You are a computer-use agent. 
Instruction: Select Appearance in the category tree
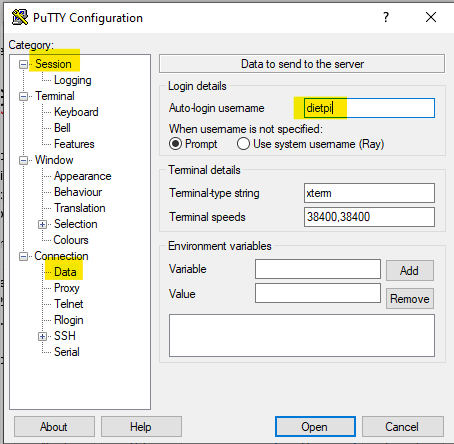click(83, 176)
